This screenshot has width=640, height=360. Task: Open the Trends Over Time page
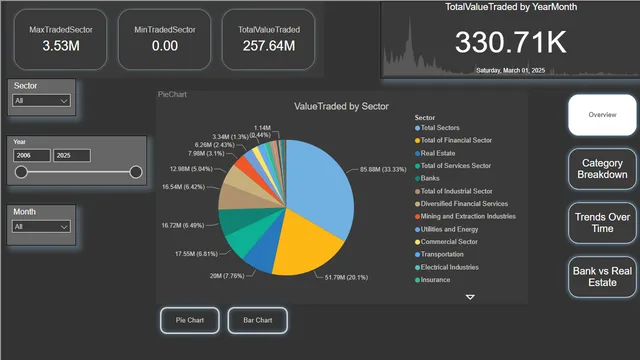pos(602,223)
